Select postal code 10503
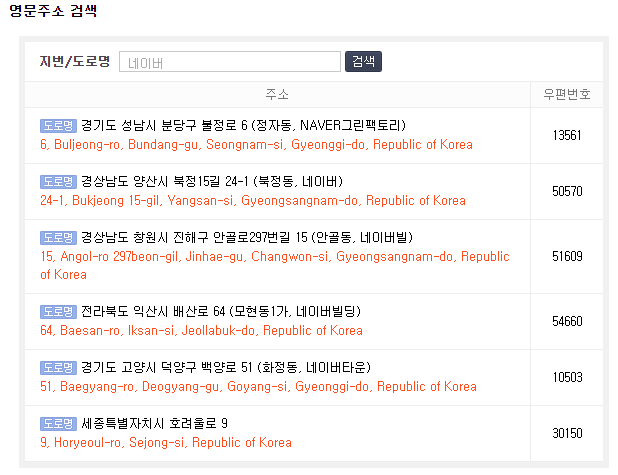 click(567, 378)
